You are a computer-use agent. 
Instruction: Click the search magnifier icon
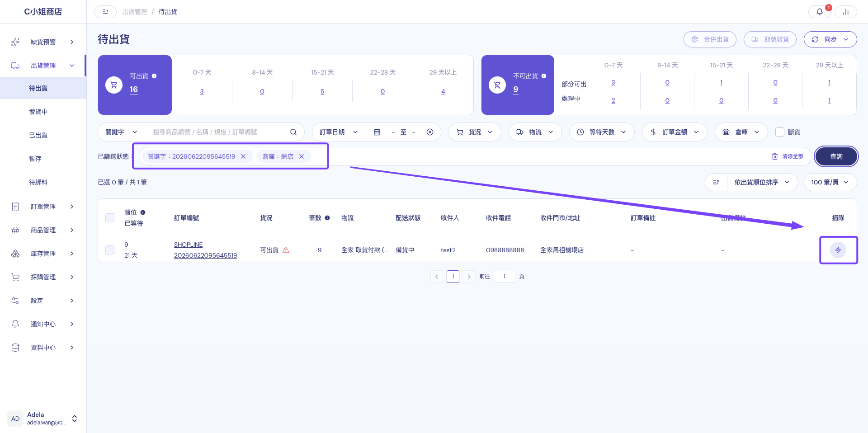[x=293, y=132]
